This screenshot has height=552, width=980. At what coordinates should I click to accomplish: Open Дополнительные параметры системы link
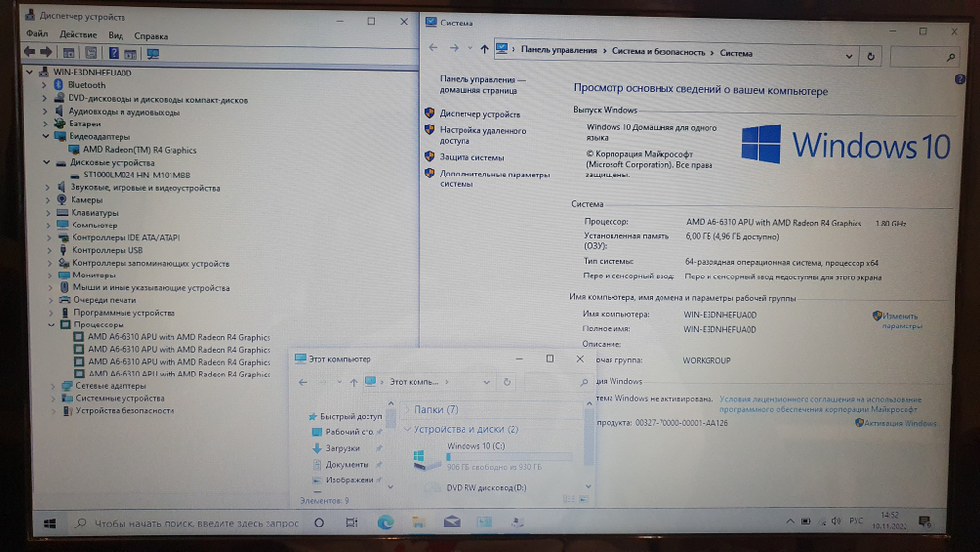coord(494,179)
